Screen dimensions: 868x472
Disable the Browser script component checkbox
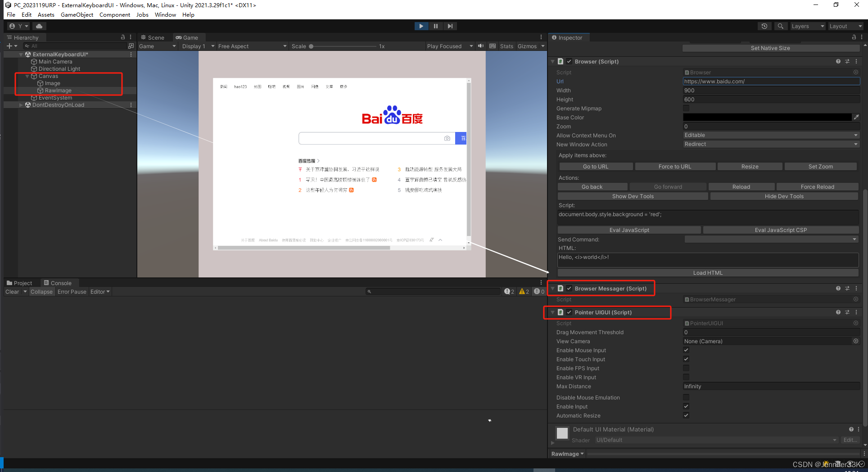click(x=569, y=61)
